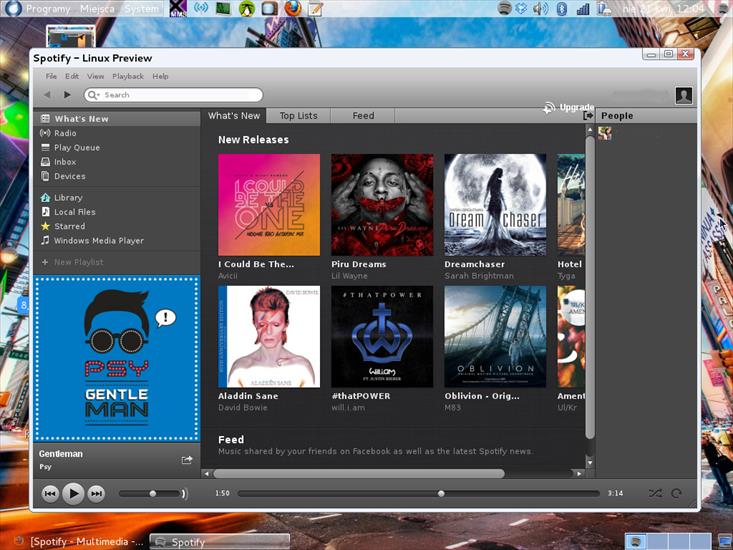Click the will.i.am artist link
The height and width of the screenshot is (550, 733).
[x=348, y=407]
